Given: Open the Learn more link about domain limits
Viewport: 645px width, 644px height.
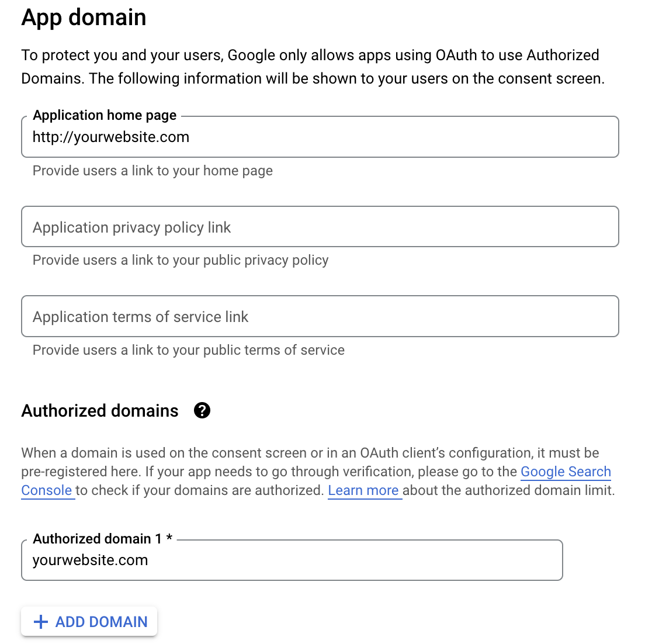Looking at the screenshot, I should tap(363, 490).
